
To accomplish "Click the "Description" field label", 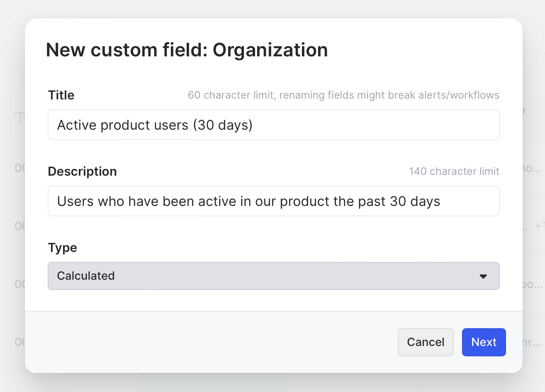I will click(x=83, y=172).
